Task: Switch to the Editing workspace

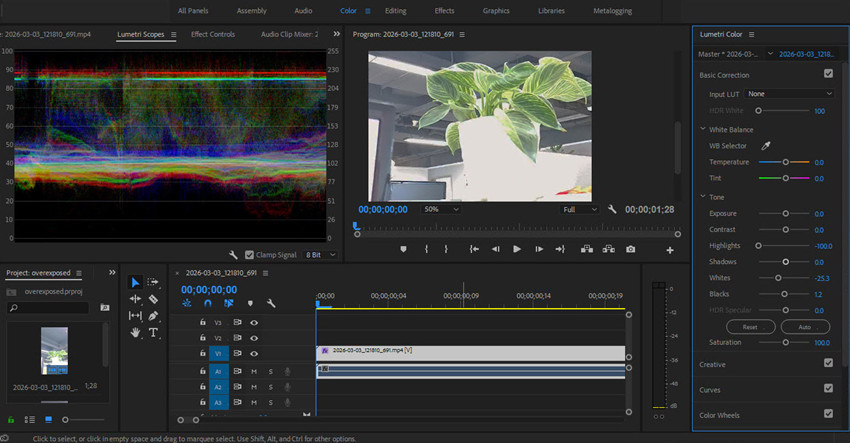Action: [396, 11]
